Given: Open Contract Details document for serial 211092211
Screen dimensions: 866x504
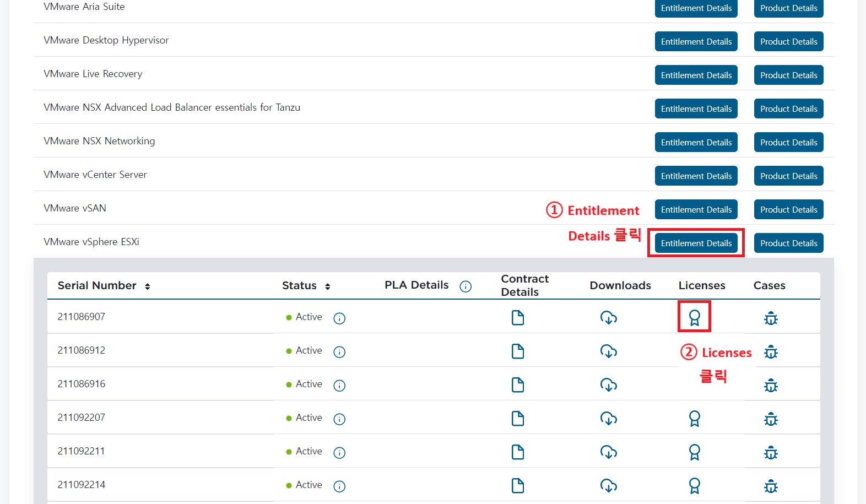Looking at the screenshot, I should [517, 452].
